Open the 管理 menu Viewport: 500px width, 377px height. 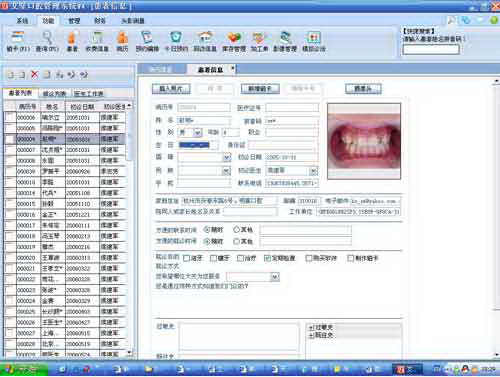(74, 21)
